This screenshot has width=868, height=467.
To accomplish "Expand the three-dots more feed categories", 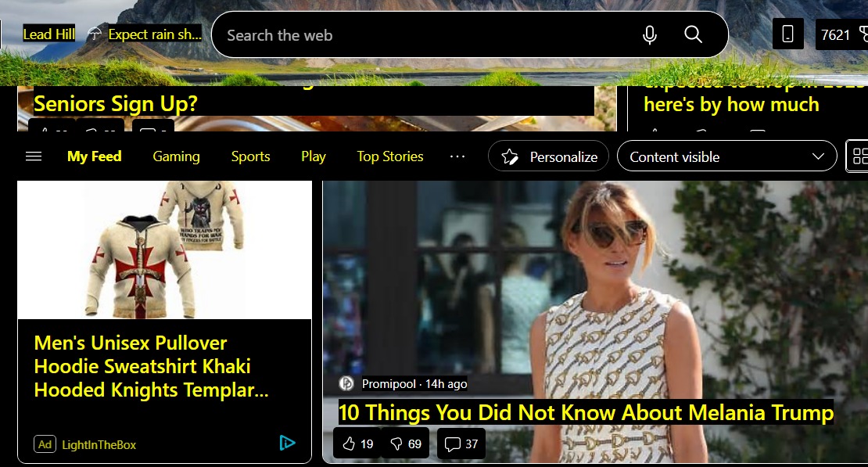I will coord(457,156).
